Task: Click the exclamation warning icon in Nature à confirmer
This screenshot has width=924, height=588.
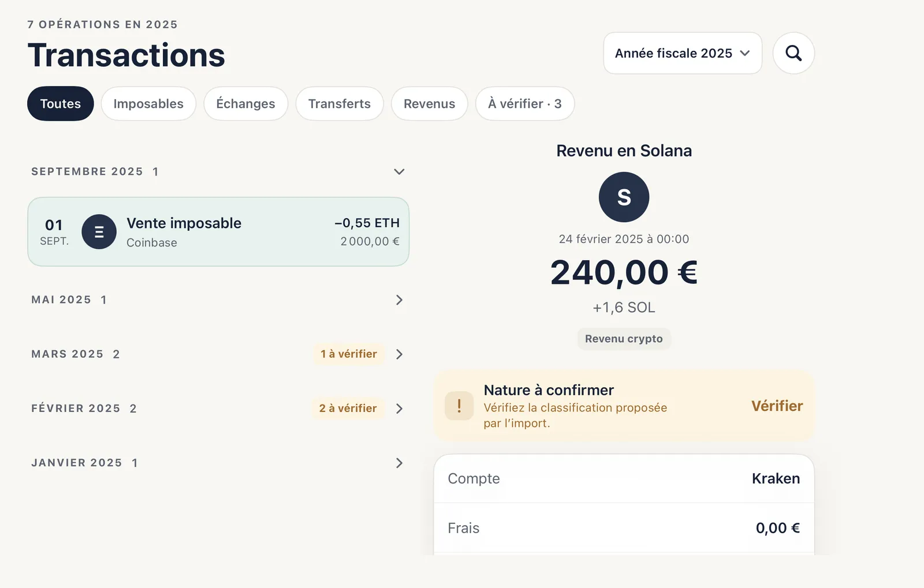Action: coord(459,406)
